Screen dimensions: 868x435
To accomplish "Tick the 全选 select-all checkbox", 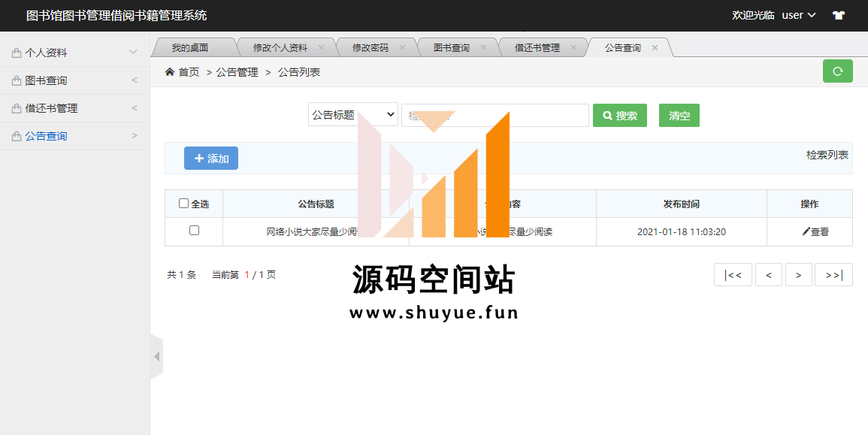I will 184,203.
